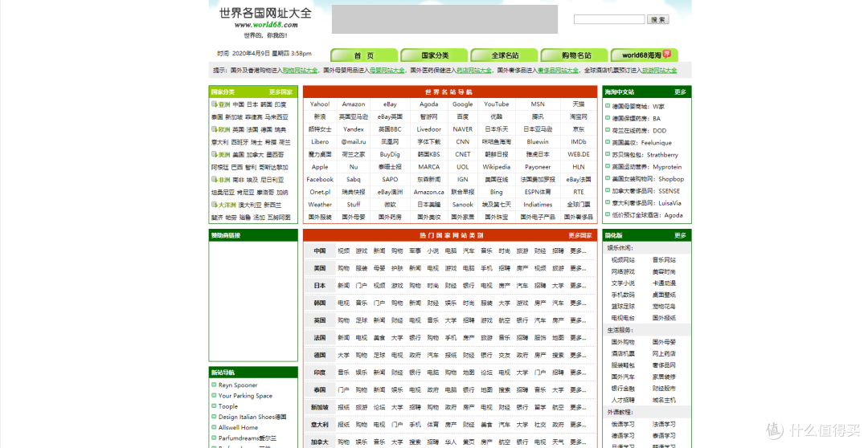Open the YouTube link in 世界名站导航
This screenshot has width=868, height=448.
tap(497, 104)
